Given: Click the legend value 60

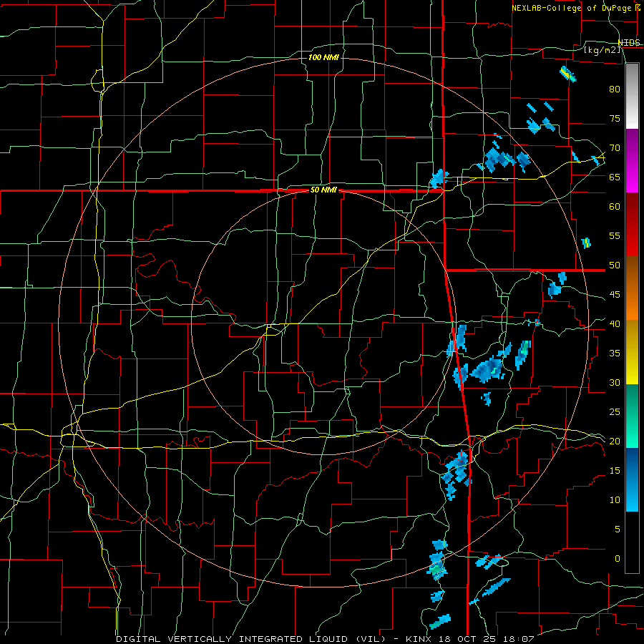Looking at the screenshot, I should click(615, 206).
